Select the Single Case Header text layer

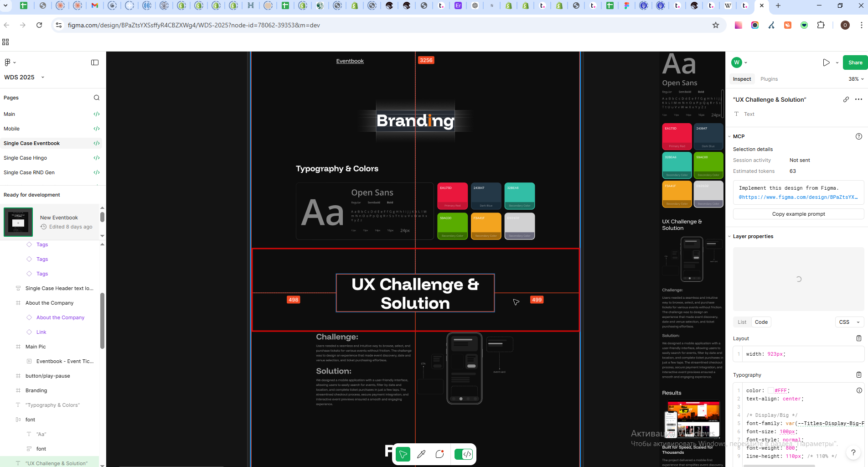tap(59, 288)
